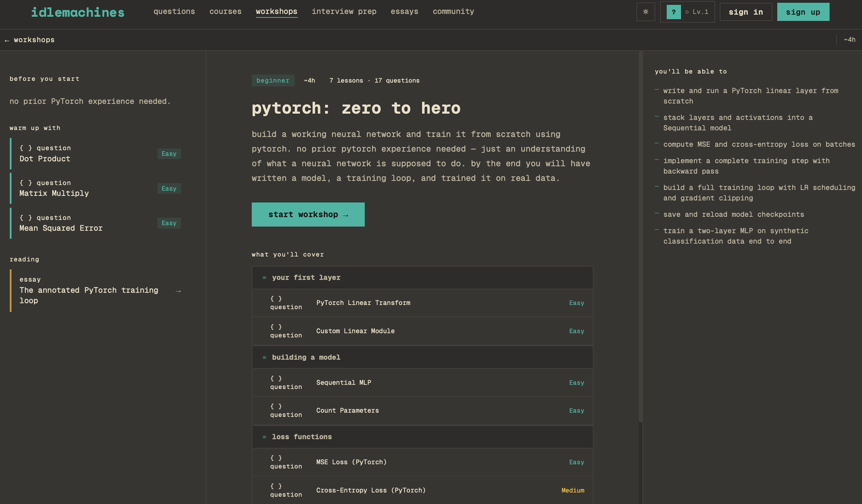Image resolution: width=862 pixels, height=504 pixels.
Task: Click the arrow icon beside the essay card
Action: click(178, 291)
